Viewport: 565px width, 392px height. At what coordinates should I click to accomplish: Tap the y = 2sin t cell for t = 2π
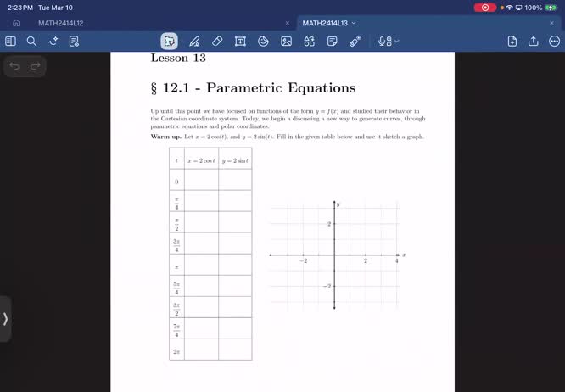coord(235,350)
